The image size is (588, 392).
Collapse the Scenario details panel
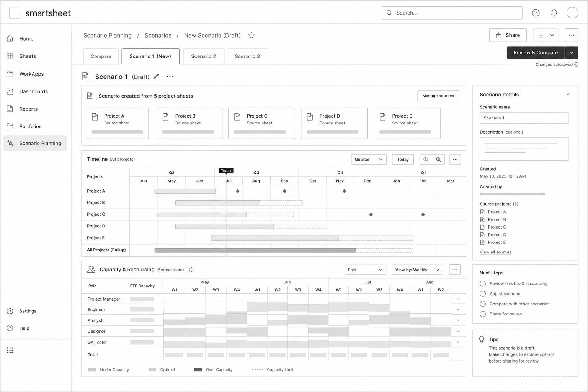pos(568,95)
